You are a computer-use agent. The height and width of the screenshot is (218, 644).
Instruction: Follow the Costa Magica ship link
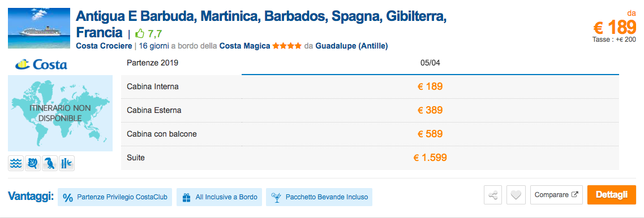(x=245, y=46)
